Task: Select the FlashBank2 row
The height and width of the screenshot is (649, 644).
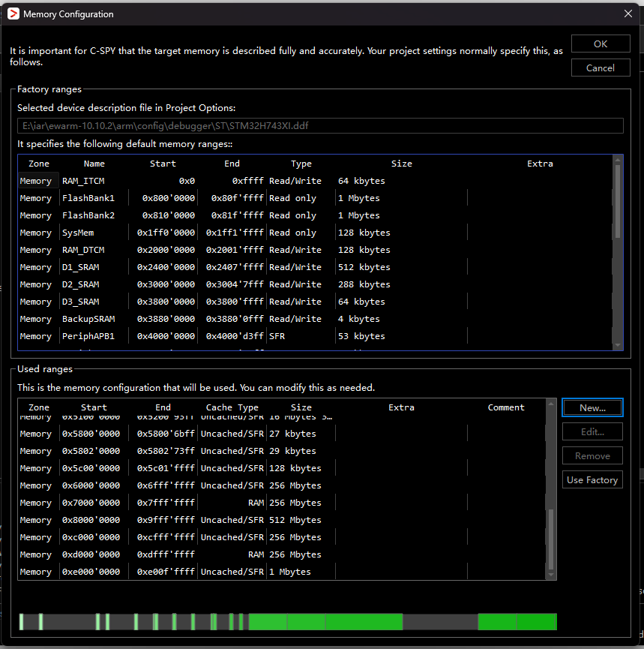Action: click(315, 215)
